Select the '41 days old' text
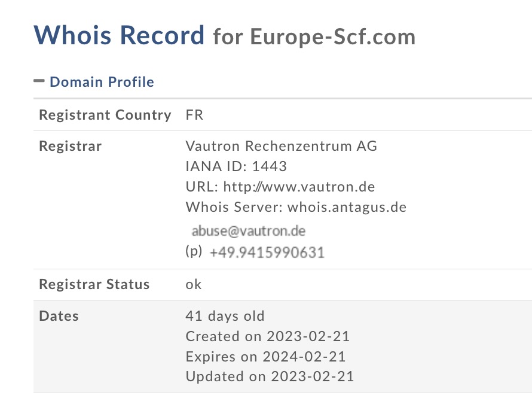532x395 pixels. coord(225,315)
